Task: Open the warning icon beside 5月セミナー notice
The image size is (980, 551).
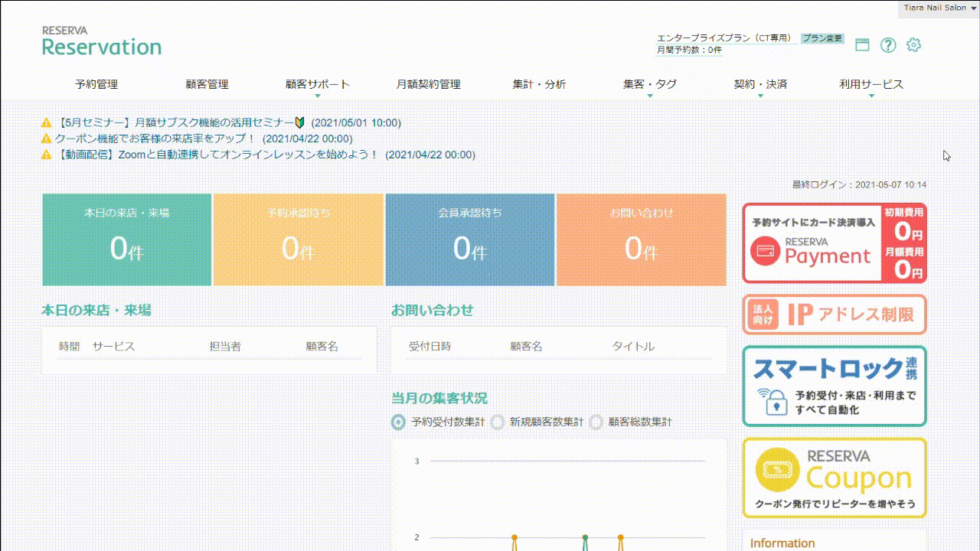Action: tap(47, 122)
